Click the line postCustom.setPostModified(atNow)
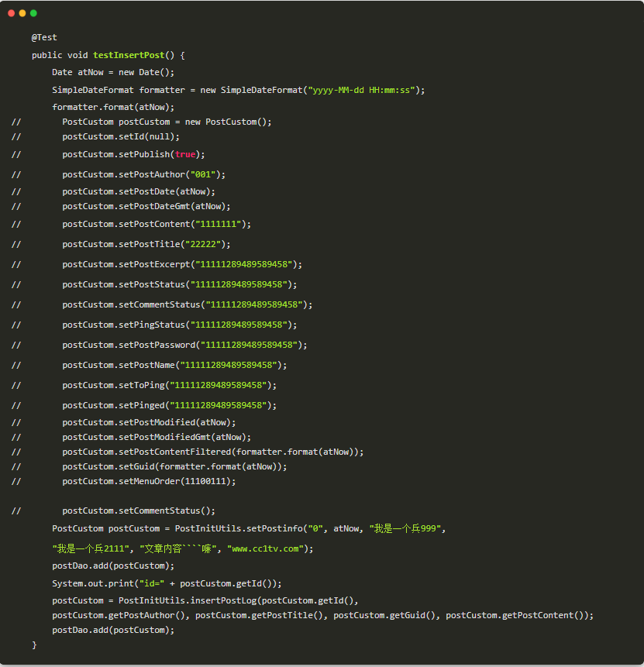Viewport: 644px width, 667px height. 149,422
